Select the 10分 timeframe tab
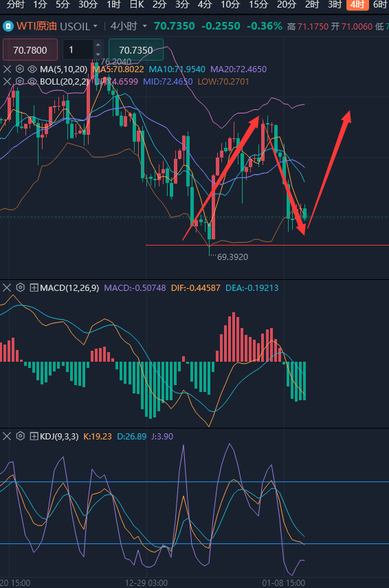The height and width of the screenshot is (588, 389). click(x=230, y=5)
